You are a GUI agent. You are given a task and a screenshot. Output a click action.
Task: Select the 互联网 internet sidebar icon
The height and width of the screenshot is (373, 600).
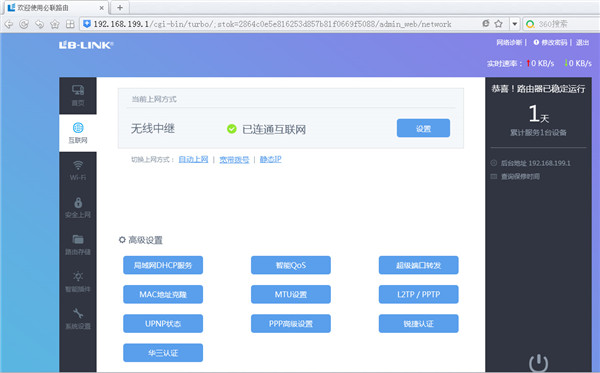78,133
